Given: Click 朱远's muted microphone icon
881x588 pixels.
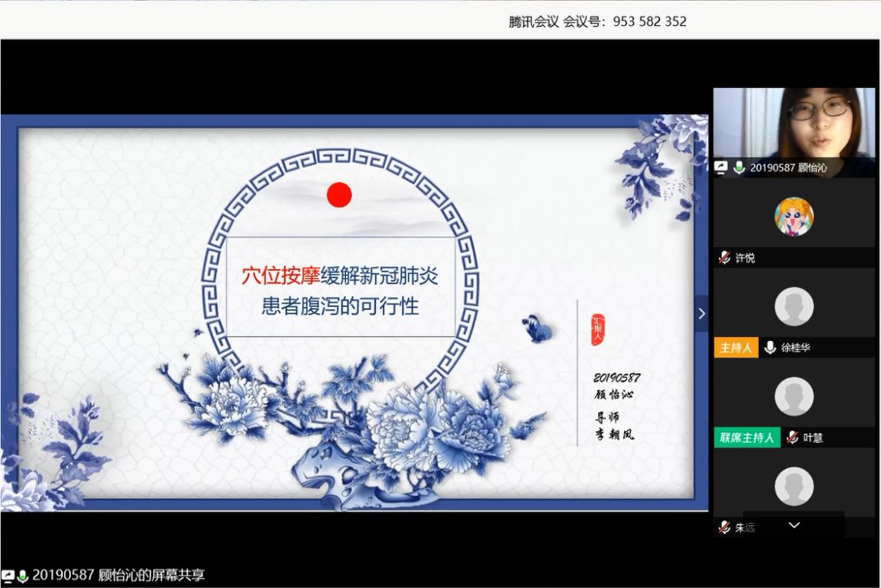Looking at the screenshot, I should (x=724, y=527).
